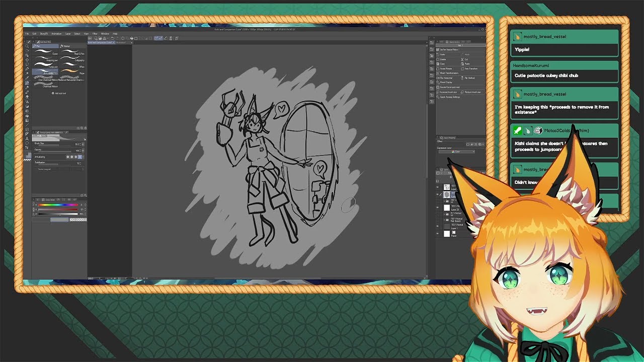Open the Window menu
The width and height of the screenshot is (644, 362).
click(x=105, y=34)
